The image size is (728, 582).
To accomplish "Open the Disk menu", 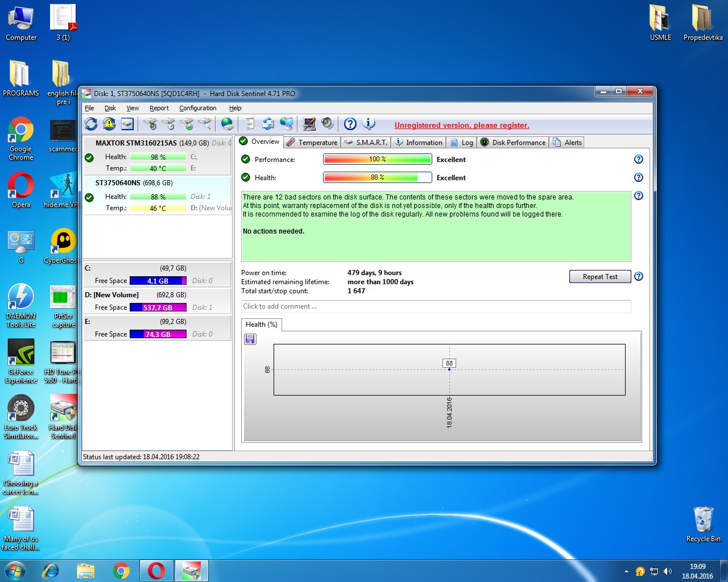I will coord(110,108).
